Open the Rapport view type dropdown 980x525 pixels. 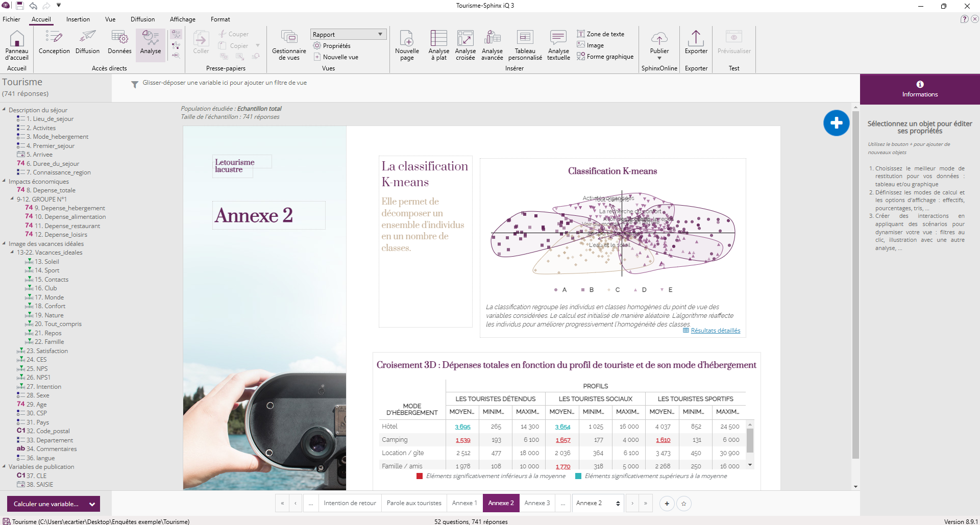[x=380, y=34]
